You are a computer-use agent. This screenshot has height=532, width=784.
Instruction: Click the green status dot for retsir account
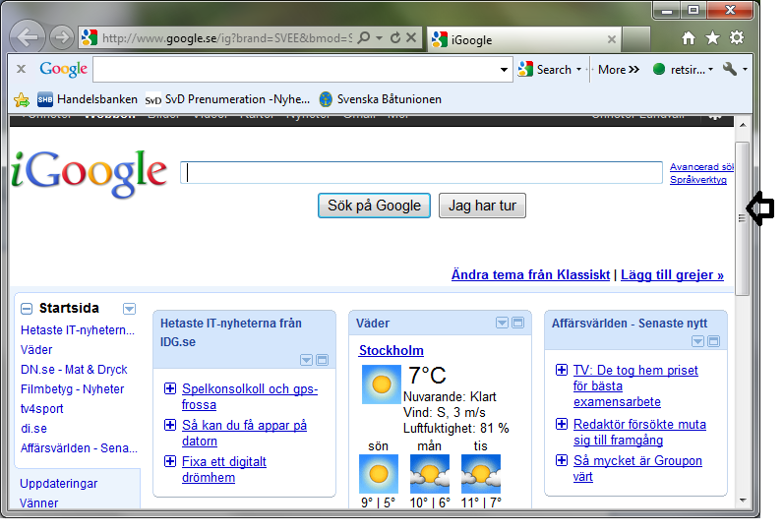pos(659,70)
